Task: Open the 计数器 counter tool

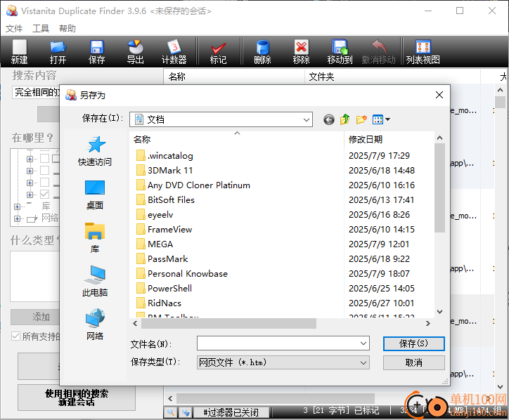Action: click(x=174, y=51)
